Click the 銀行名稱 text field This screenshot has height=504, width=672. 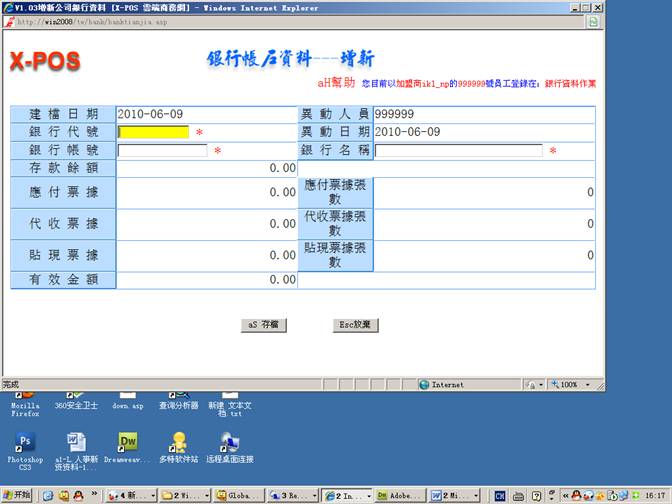(x=458, y=151)
